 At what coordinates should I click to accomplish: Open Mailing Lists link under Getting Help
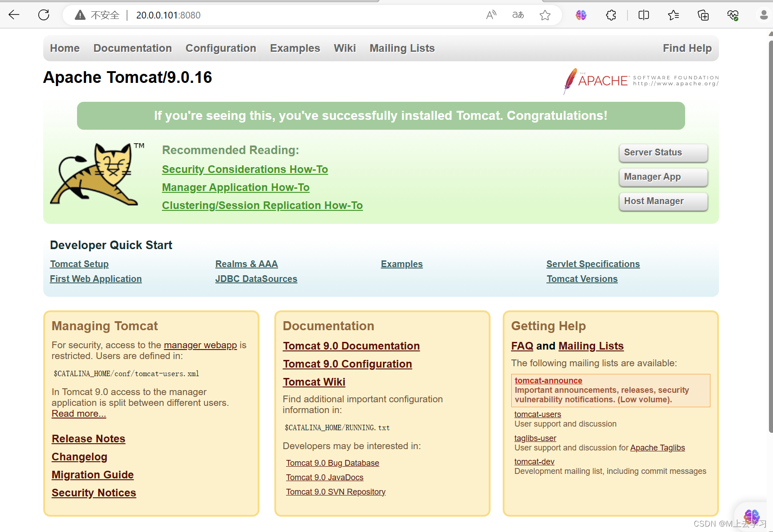(x=591, y=346)
